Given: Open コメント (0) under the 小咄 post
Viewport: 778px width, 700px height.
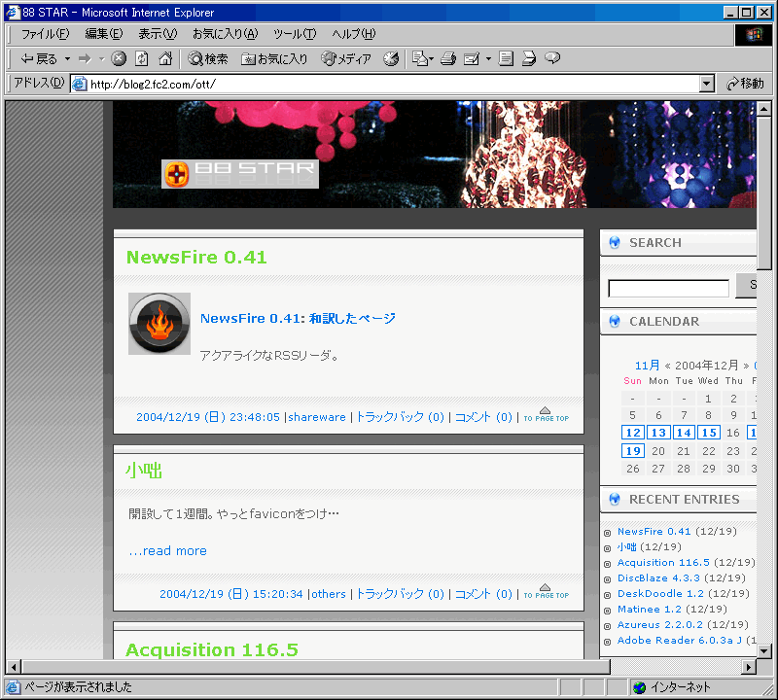Looking at the screenshot, I should (x=483, y=594).
